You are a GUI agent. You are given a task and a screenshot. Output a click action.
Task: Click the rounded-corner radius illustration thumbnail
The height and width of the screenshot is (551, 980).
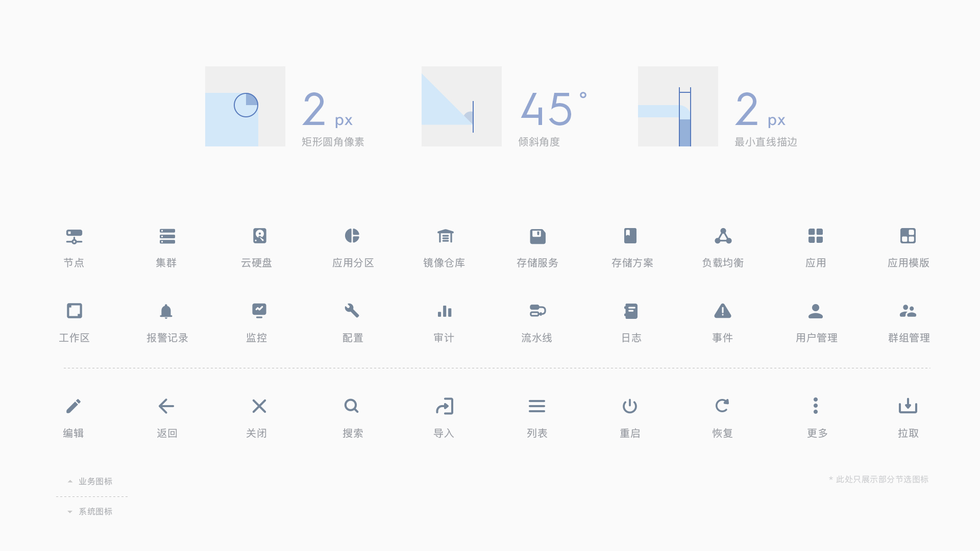(245, 106)
